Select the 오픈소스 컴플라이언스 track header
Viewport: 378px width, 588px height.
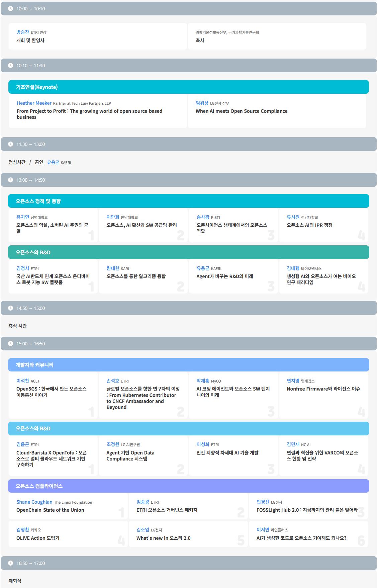(x=188, y=486)
